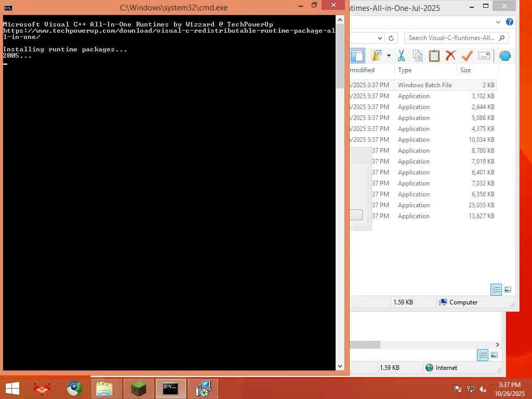This screenshot has width=532, height=399.
Task: Click the network icon in system tray
Action: (x=470, y=389)
